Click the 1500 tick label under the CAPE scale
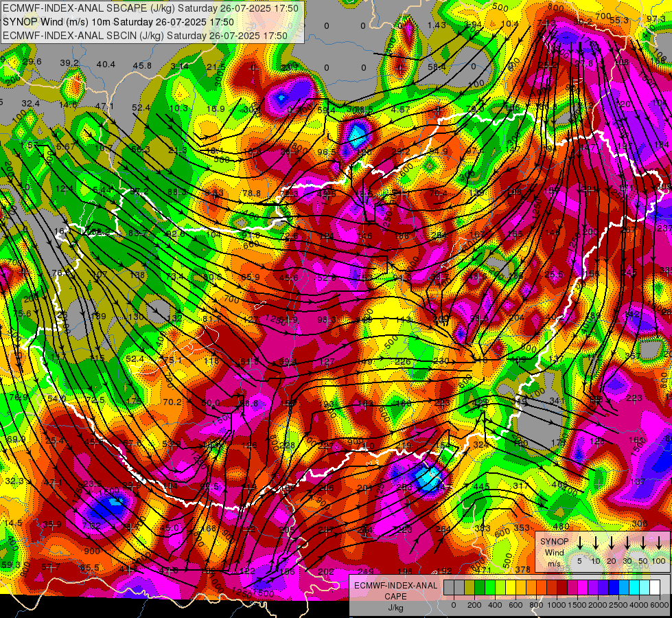 (577, 605)
